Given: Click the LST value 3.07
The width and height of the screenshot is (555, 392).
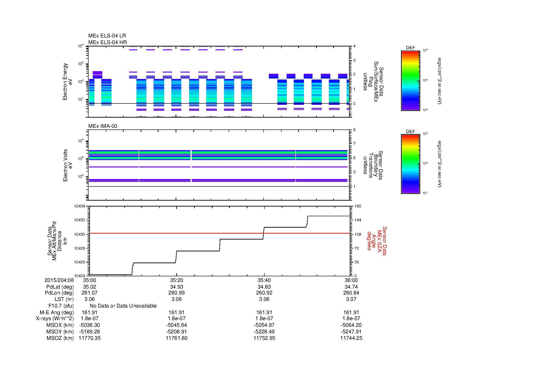Looking at the screenshot, I should (x=351, y=299).
